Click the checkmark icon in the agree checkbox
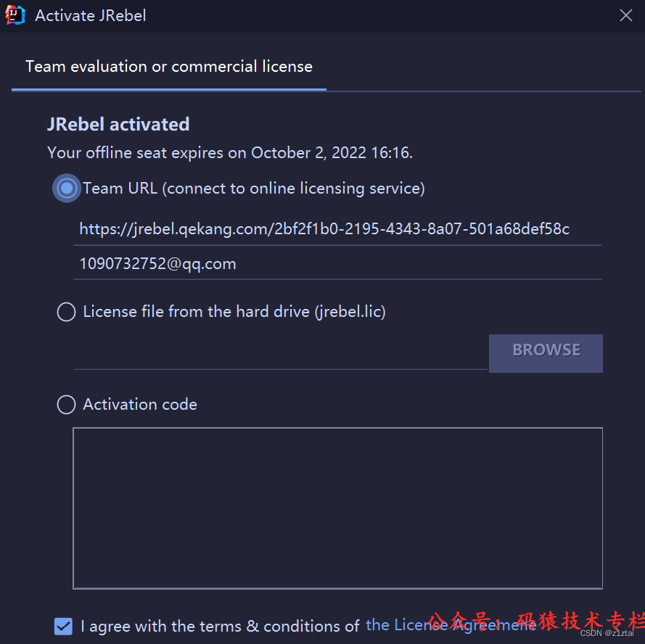Image resolution: width=645 pixels, height=644 pixels. (x=63, y=626)
